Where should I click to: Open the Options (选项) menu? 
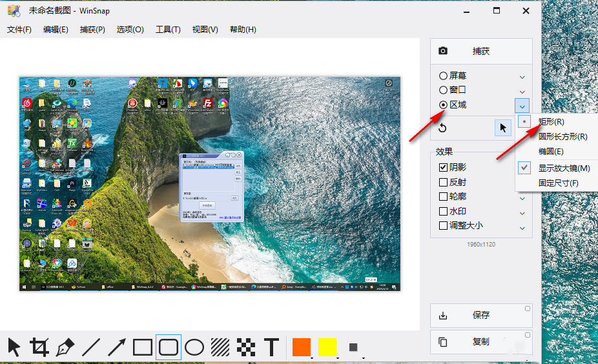tap(130, 29)
